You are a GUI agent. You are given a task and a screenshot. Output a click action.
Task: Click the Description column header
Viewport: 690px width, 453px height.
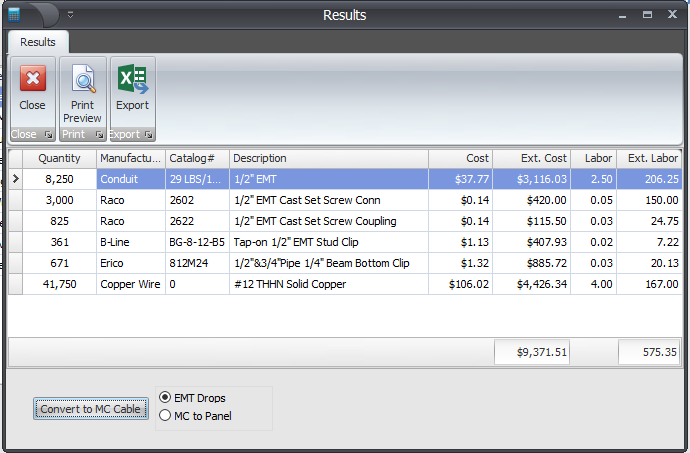(x=328, y=158)
